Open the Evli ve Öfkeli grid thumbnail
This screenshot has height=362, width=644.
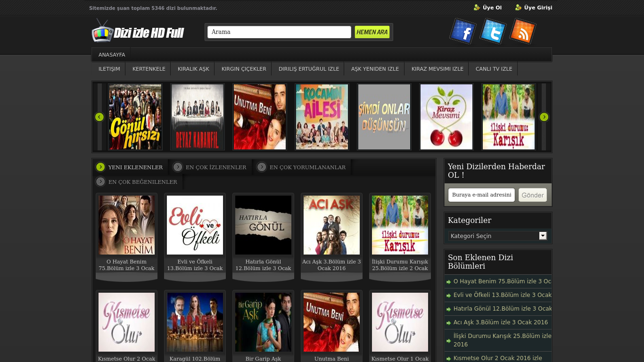tap(195, 225)
